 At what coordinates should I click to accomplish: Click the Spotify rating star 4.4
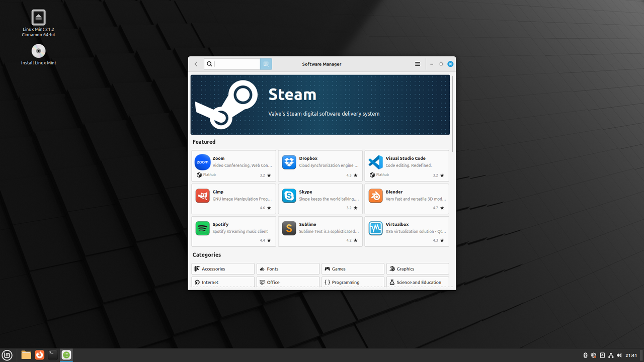[x=269, y=241]
